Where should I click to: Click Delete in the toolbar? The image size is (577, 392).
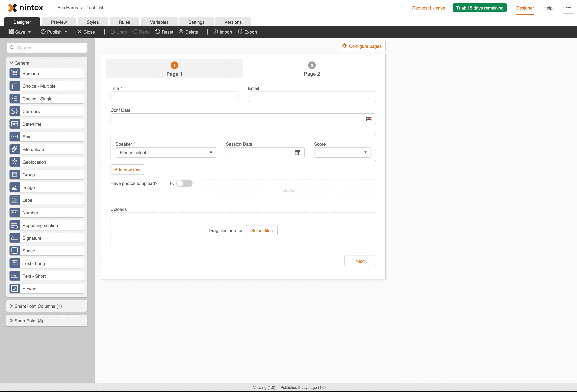pos(188,32)
